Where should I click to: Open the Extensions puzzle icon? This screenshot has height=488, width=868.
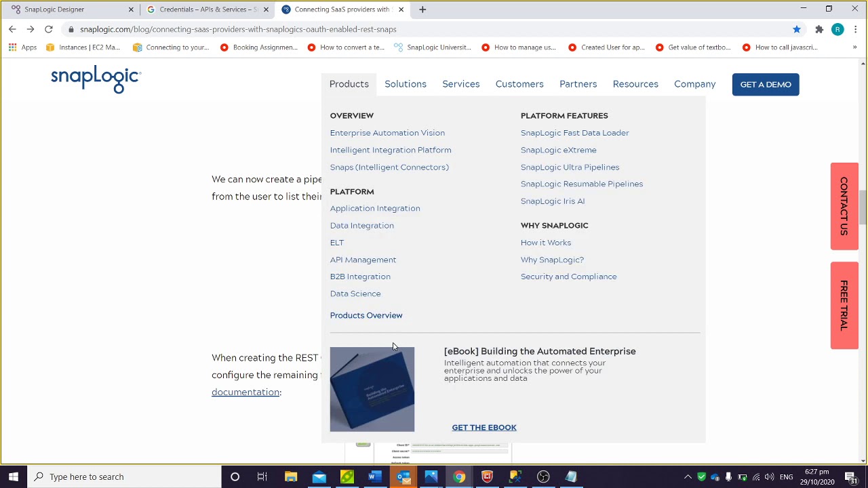(x=819, y=29)
